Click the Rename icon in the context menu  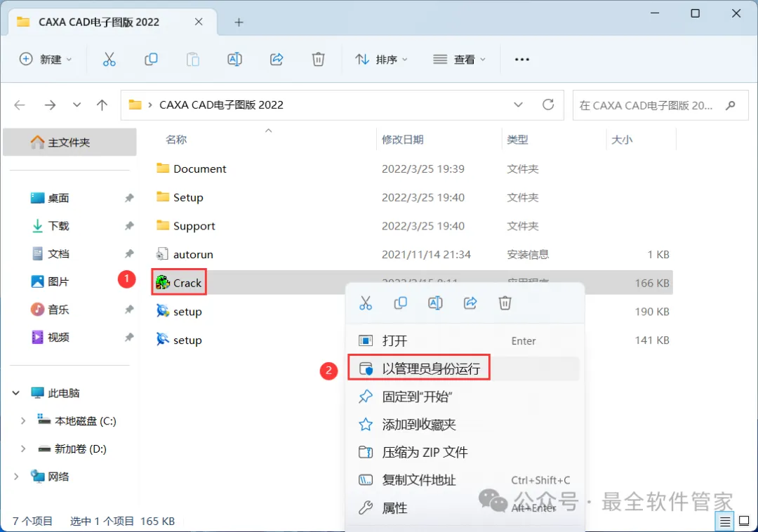click(x=435, y=303)
